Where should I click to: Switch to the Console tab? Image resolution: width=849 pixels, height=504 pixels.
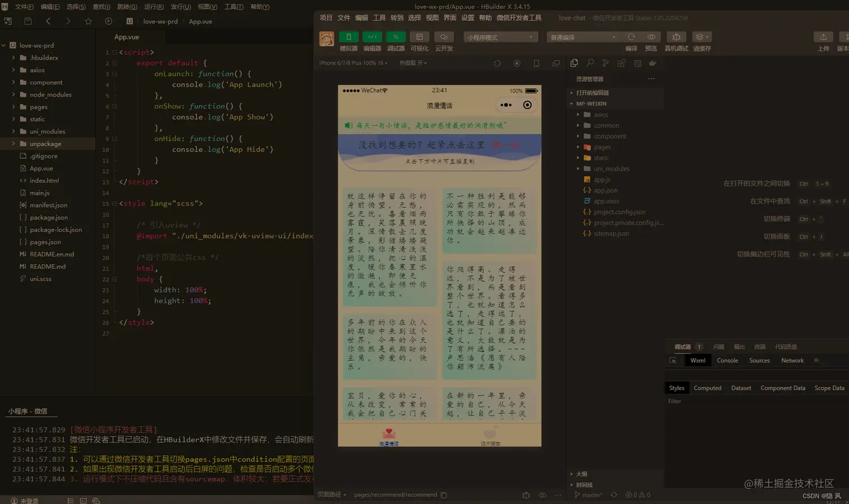point(727,360)
